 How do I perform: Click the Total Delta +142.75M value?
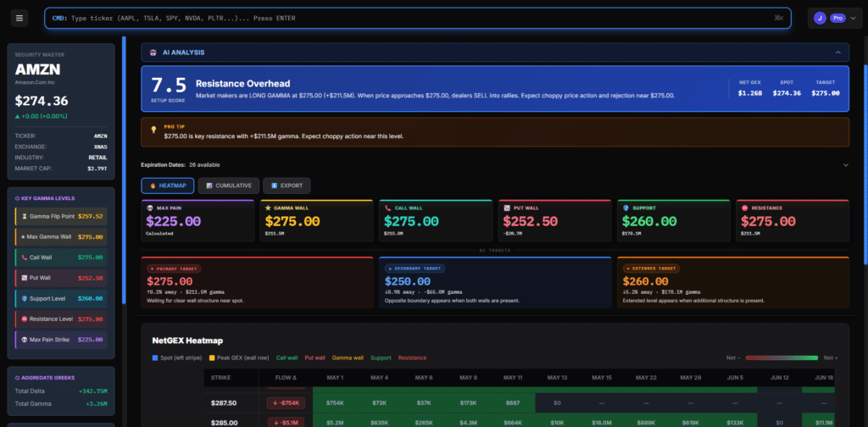pyautogui.click(x=92, y=391)
